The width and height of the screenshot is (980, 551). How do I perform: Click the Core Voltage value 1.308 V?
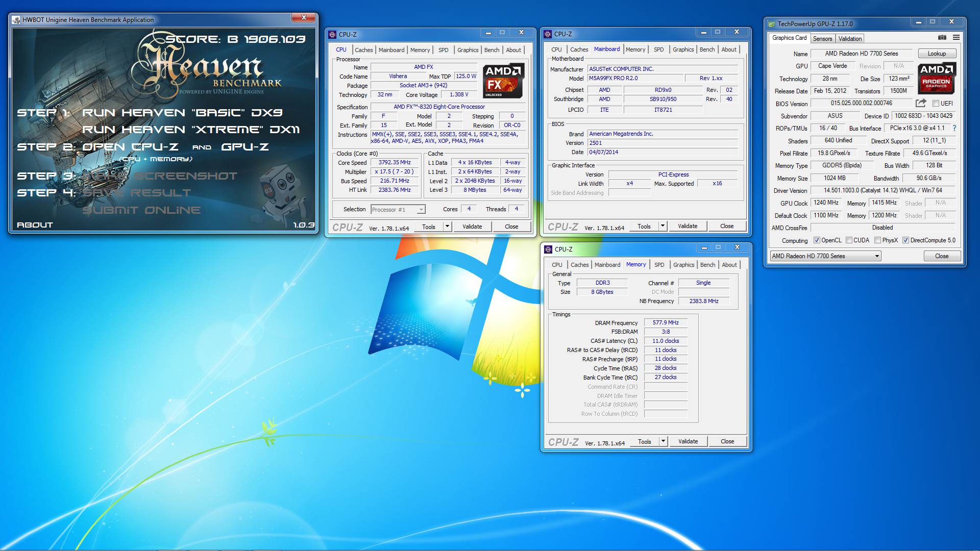click(459, 94)
